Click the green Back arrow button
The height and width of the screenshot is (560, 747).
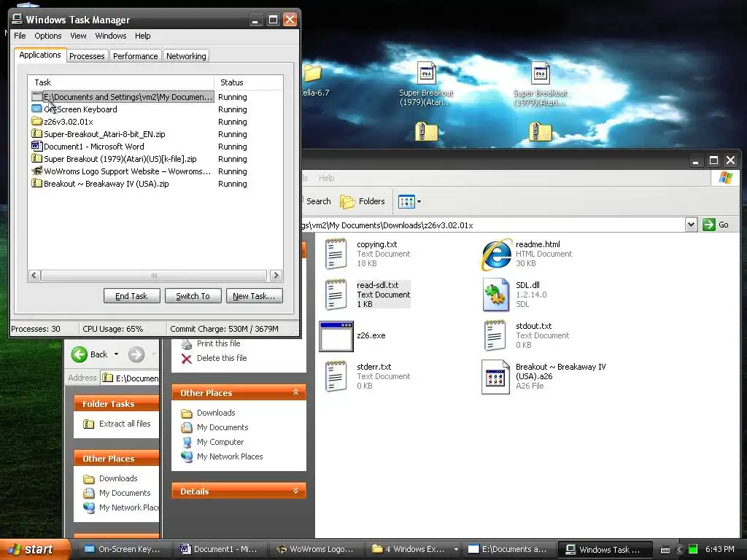(80, 354)
